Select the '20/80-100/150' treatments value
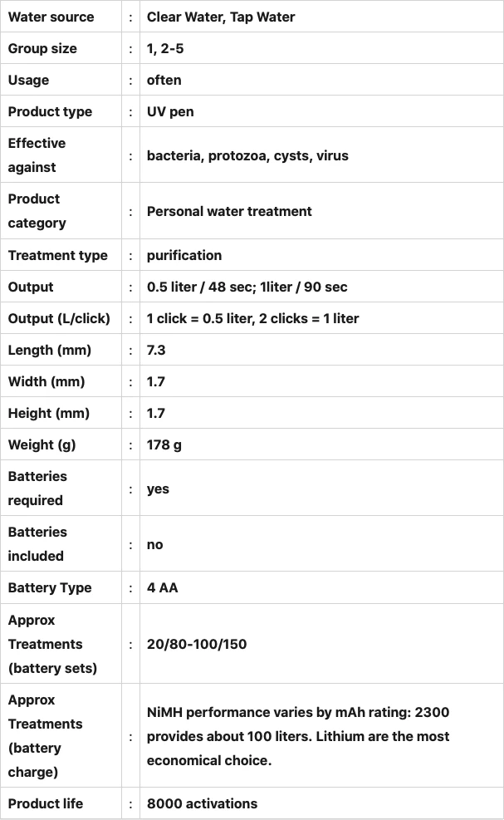 pyautogui.click(x=197, y=644)
